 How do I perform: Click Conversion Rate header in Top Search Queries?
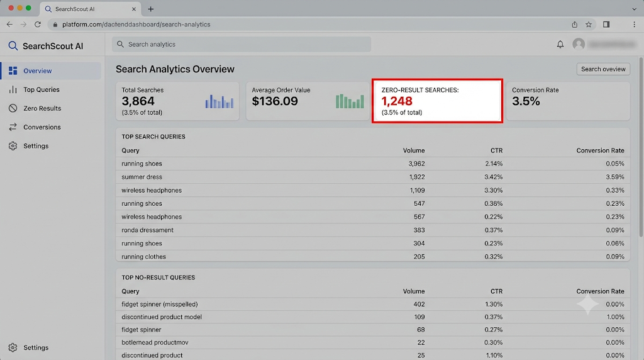click(x=600, y=150)
